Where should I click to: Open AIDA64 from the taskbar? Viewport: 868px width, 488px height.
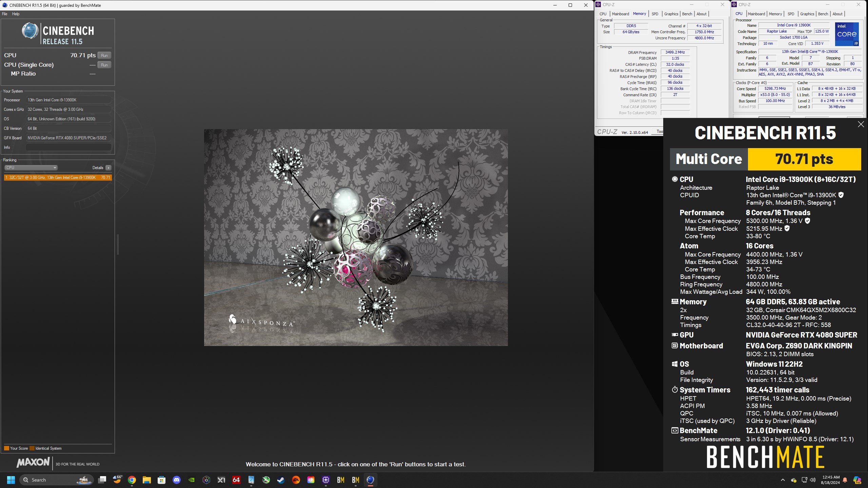[x=236, y=480]
